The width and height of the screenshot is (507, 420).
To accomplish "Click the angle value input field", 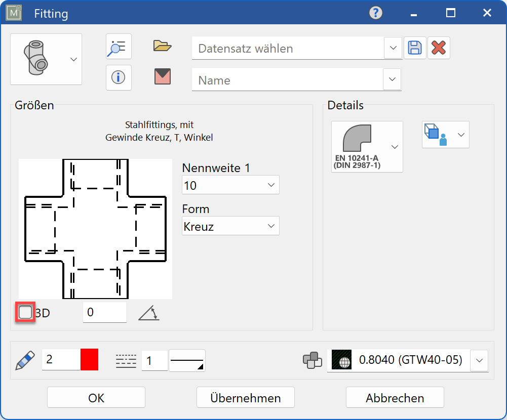I will click(104, 312).
